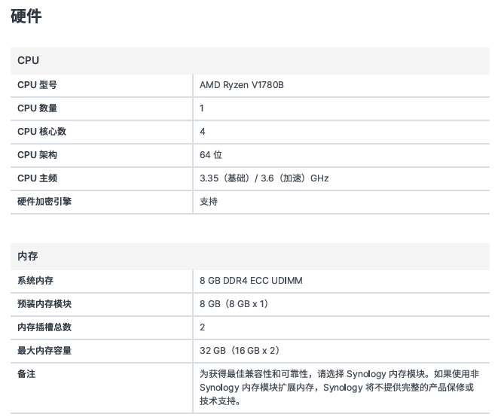The width and height of the screenshot is (504, 420).
Task: Select the 32 GB (16 GB x 2) value
Action: tap(240, 351)
